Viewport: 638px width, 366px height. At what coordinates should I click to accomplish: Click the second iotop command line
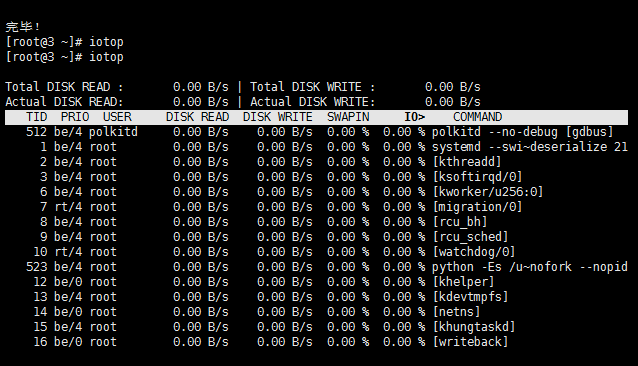click(64, 57)
